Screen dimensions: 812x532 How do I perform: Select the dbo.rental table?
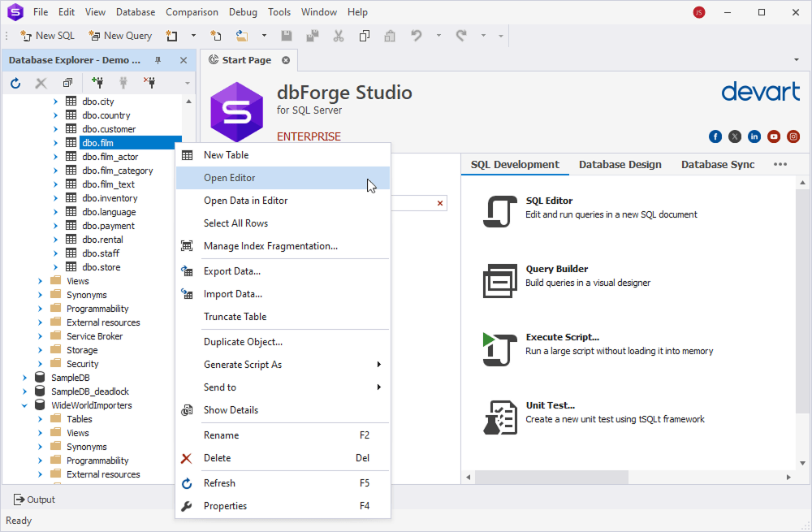click(x=102, y=240)
